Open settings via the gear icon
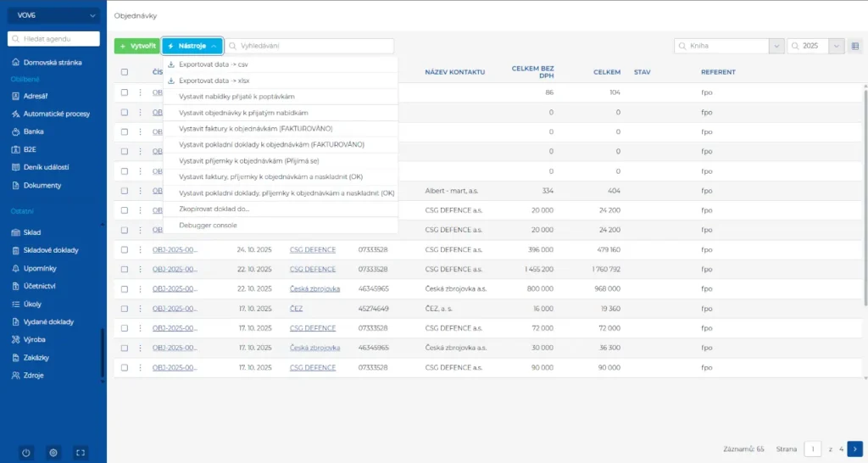Screen dimensions: 868x463 (x=53, y=453)
